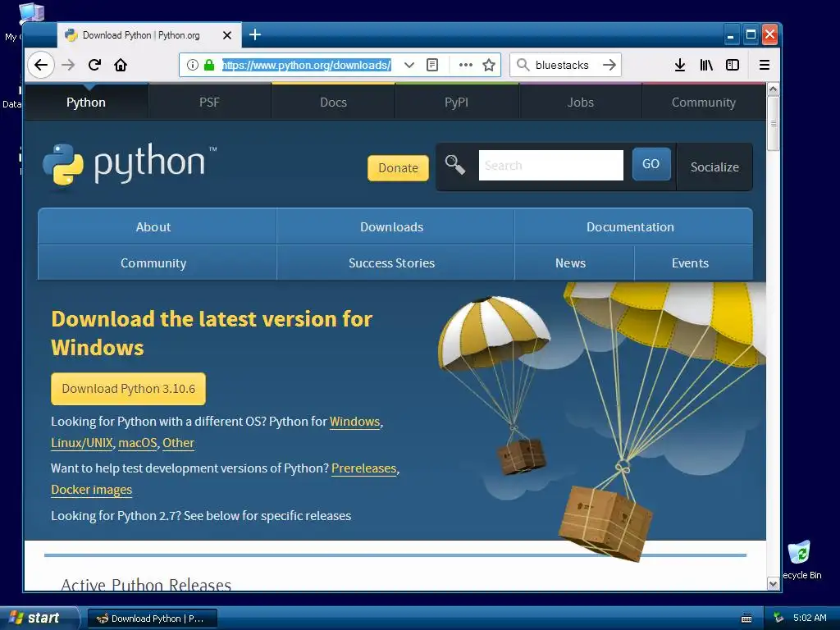Expand the address bar history dropdown
The width and height of the screenshot is (840, 630).
(x=409, y=65)
